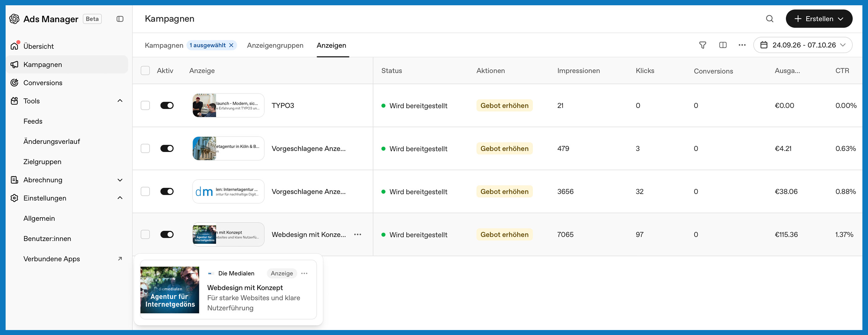The width and height of the screenshot is (868, 335).
Task: Open the filter funnel icon
Action: click(702, 45)
